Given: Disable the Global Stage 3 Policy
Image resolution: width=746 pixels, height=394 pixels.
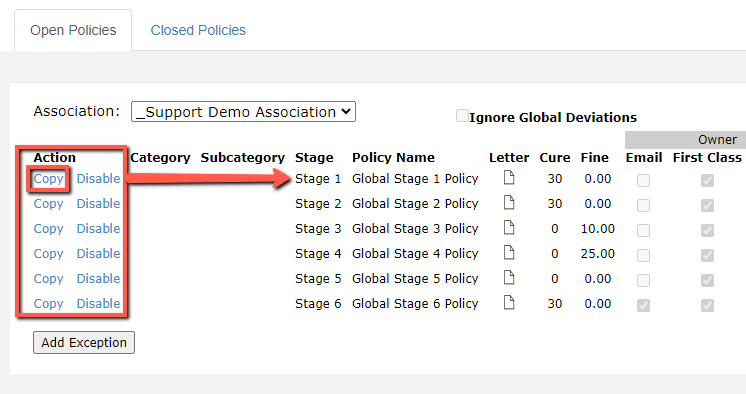Looking at the screenshot, I should [98, 228].
